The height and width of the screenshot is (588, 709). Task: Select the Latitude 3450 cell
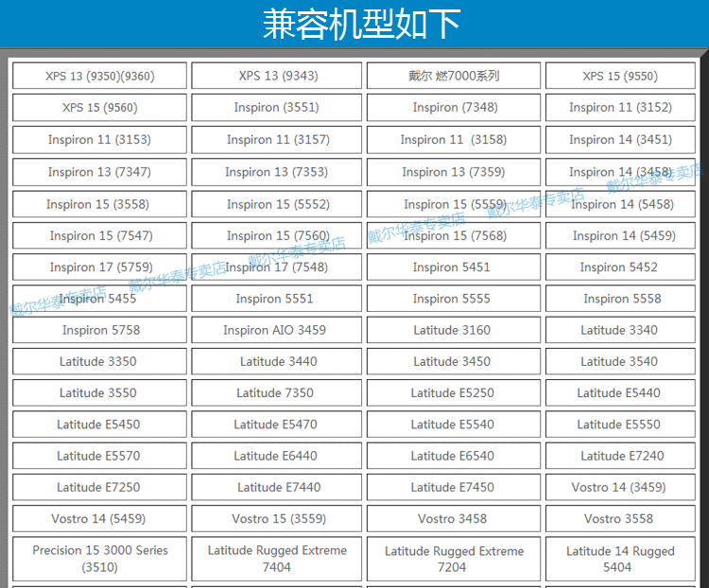point(454,361)
